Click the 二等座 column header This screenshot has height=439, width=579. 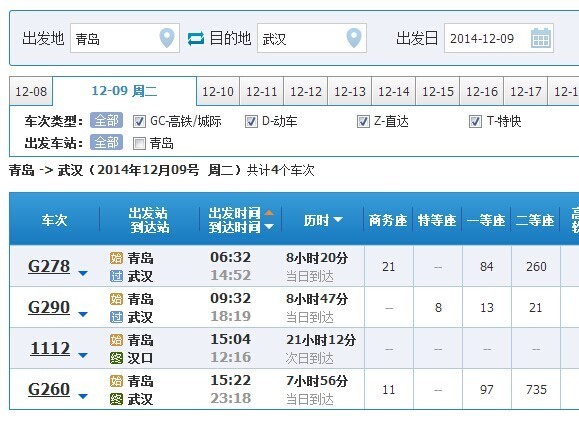[x=535, y=220]
